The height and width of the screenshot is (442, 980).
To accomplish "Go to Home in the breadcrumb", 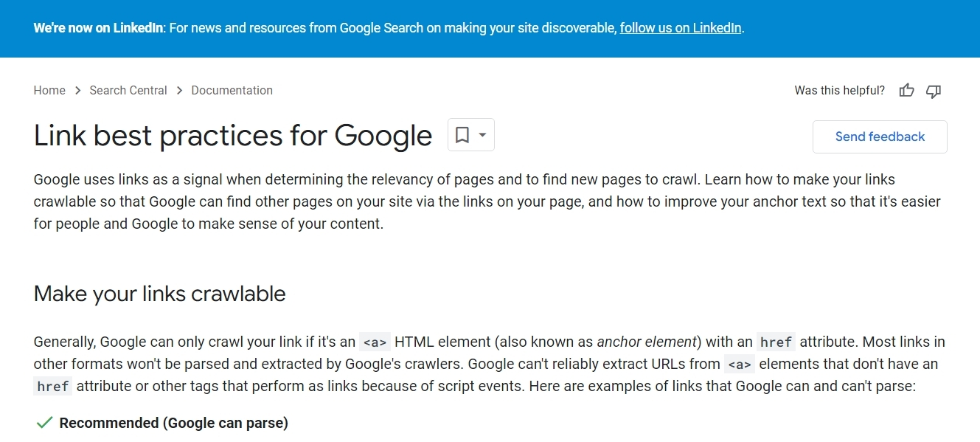I will click(x=49, y=90).
